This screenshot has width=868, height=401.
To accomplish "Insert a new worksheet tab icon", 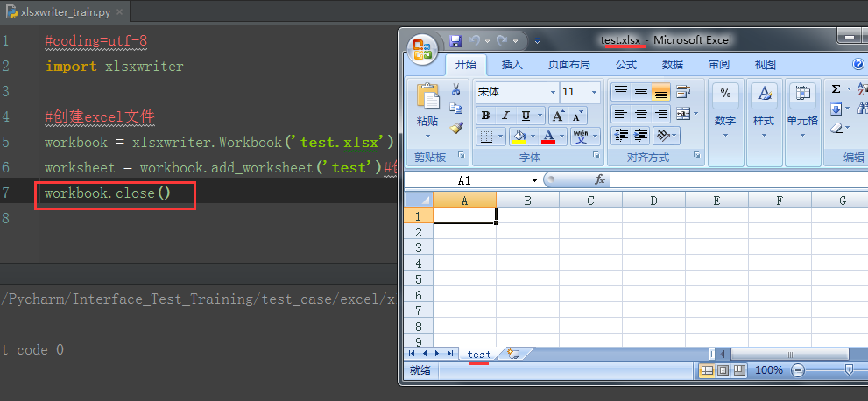I will 514,354.
